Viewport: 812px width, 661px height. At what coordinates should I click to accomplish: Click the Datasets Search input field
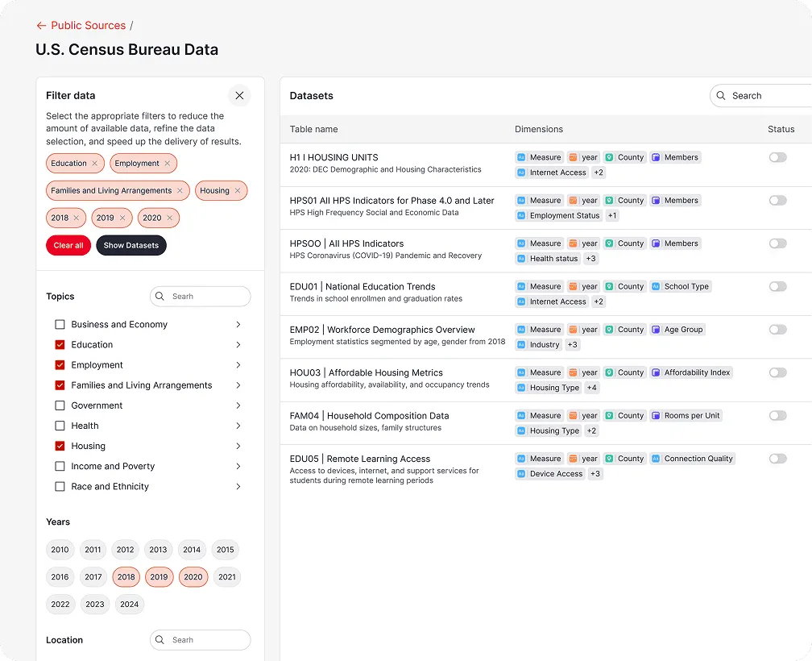click(760, 95)
